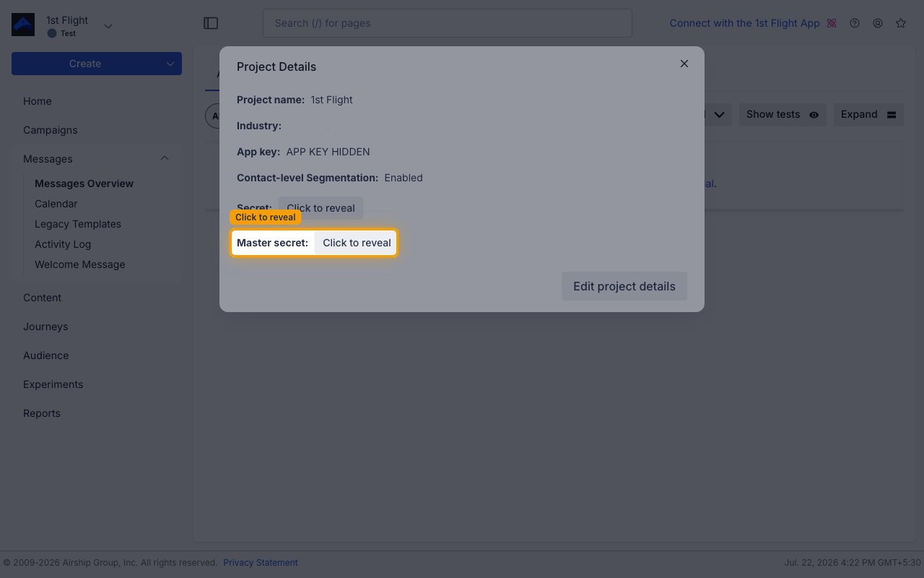Open the Create button dropdown arrow
The width and height of the screenshot is (924, 578).
point(170,64)
